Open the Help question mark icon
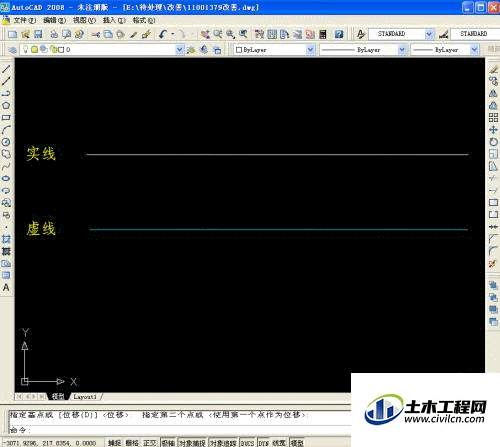 coord(339,34)
